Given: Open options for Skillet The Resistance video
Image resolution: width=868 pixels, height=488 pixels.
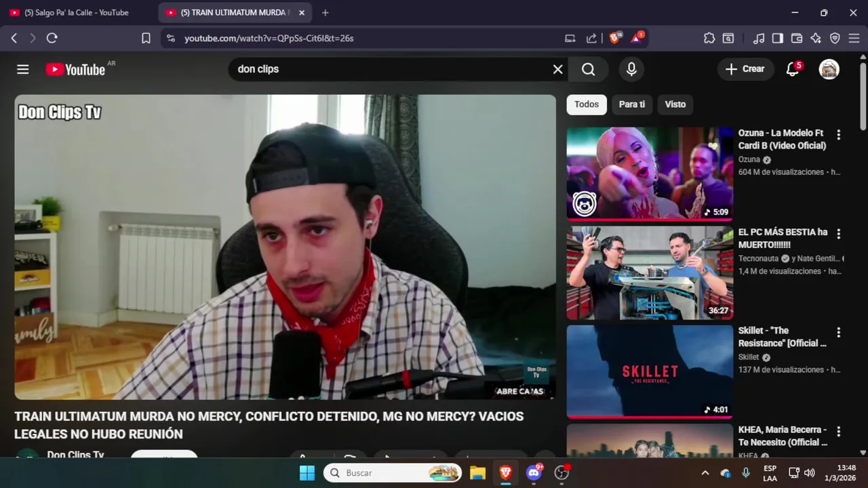Looking at the screenshot, I should 838,333.
